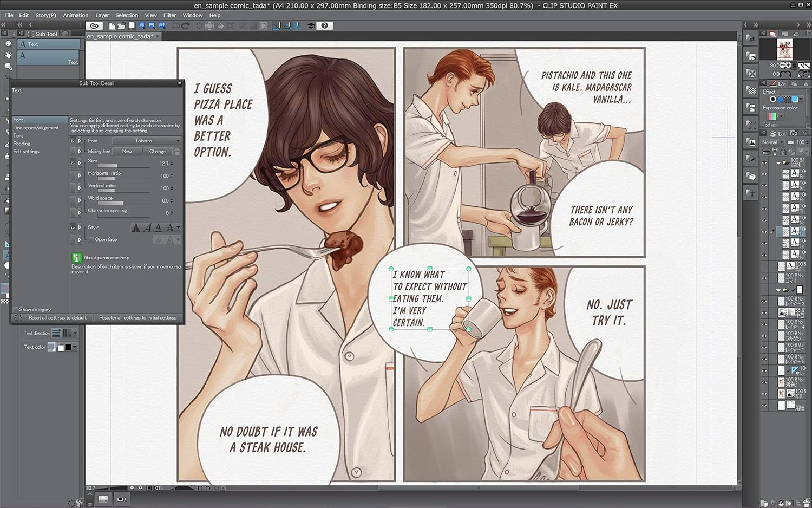Enable the Open face checkbox

91,239
